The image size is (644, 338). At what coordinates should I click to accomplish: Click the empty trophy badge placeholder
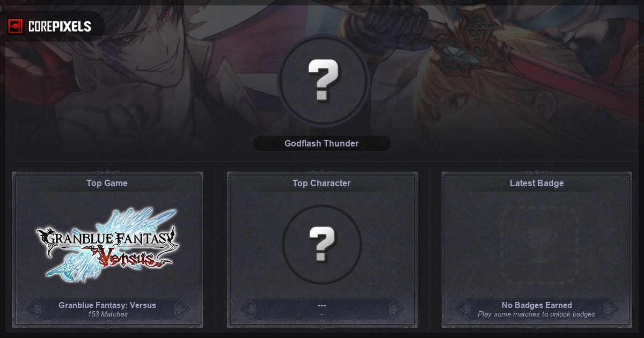537,245
